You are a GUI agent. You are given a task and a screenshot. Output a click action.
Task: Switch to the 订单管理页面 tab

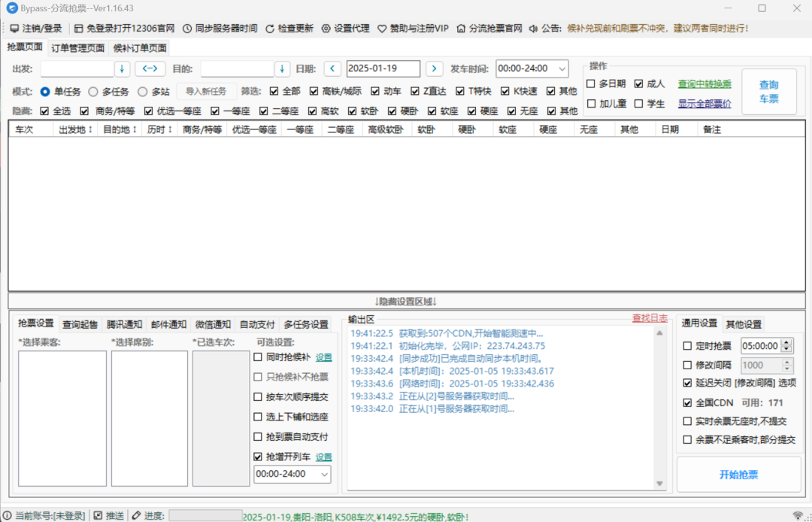[80, 46]
